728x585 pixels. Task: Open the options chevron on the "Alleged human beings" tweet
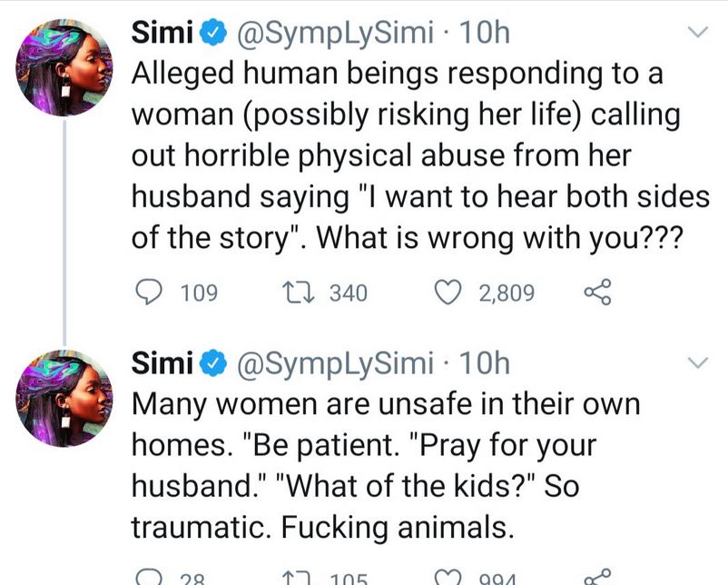tap(695, 34)
